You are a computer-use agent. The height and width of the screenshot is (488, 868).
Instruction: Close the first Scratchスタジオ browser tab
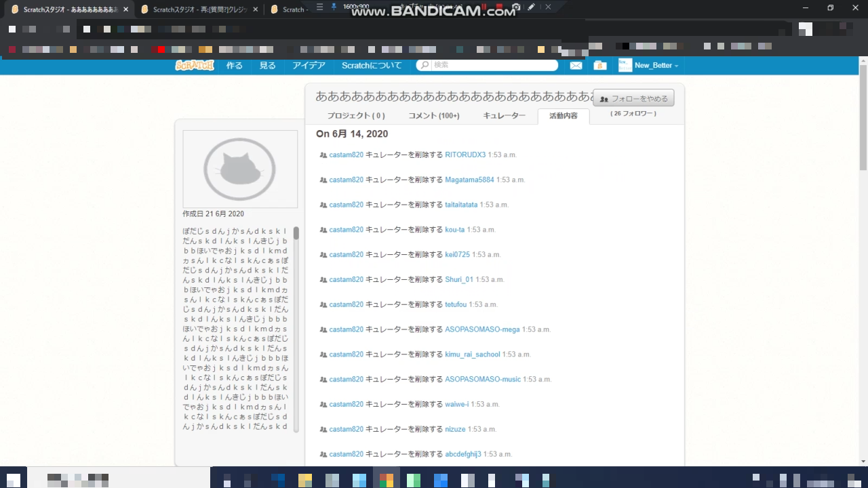coord(125,9)
